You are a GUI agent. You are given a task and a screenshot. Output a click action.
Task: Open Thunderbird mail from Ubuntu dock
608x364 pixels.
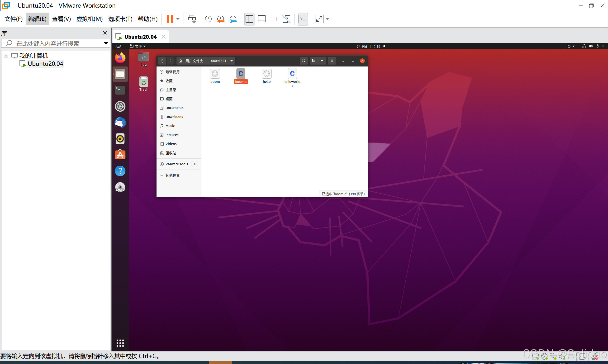tap(120, 123)
